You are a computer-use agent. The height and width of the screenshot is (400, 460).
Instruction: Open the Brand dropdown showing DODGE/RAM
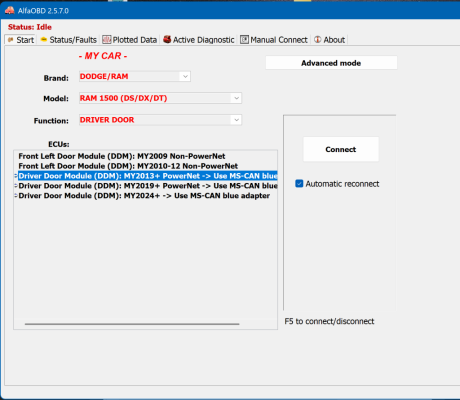(x=135, y=76)
